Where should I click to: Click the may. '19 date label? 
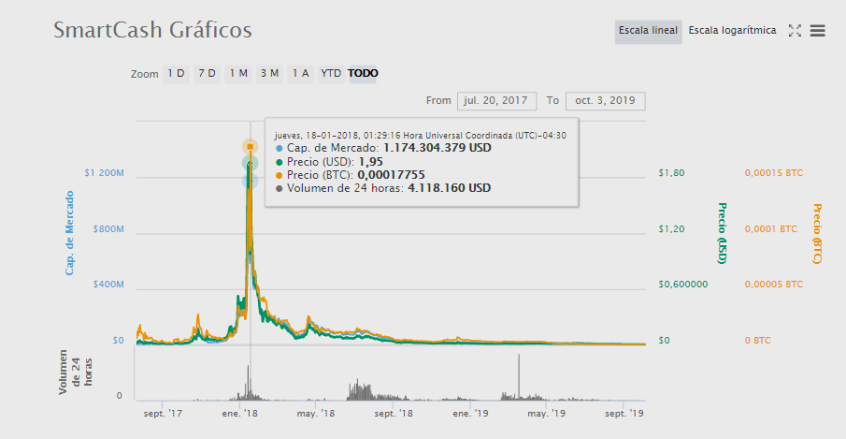click(547, 414)
